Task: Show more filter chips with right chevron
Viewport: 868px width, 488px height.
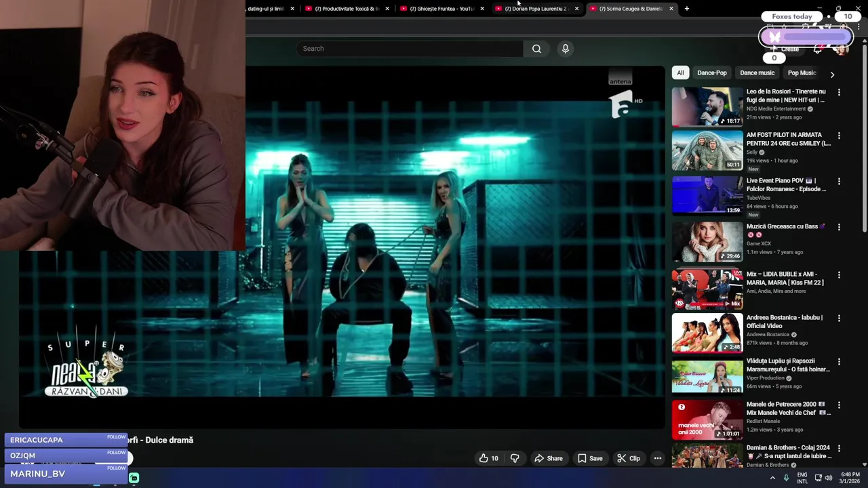Action: (832, 74)
